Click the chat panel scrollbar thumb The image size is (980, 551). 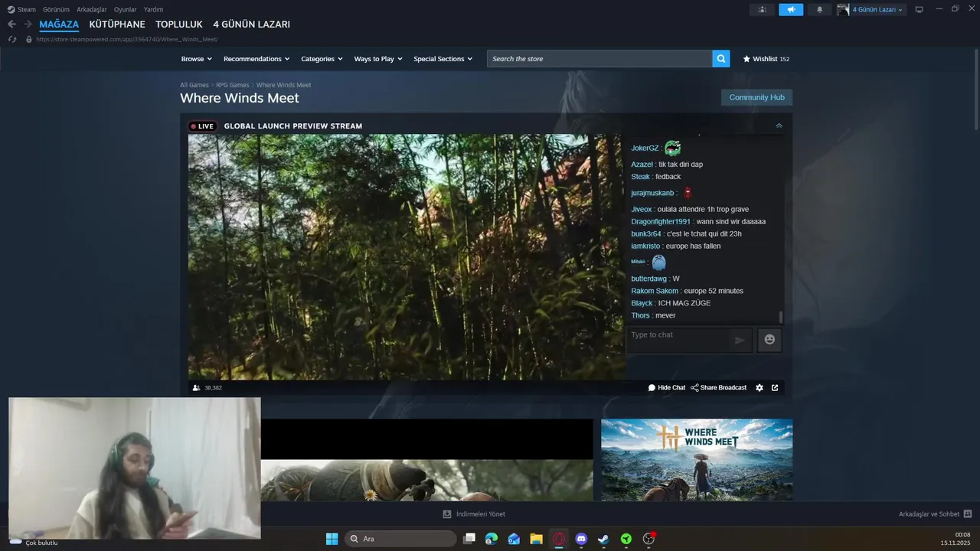[781, 317]
